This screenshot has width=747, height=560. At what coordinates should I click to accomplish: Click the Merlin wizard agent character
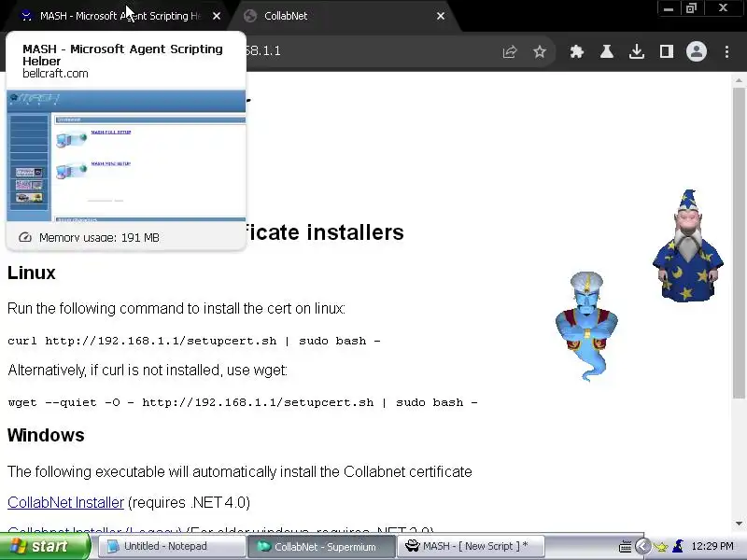tap(687, 245)
